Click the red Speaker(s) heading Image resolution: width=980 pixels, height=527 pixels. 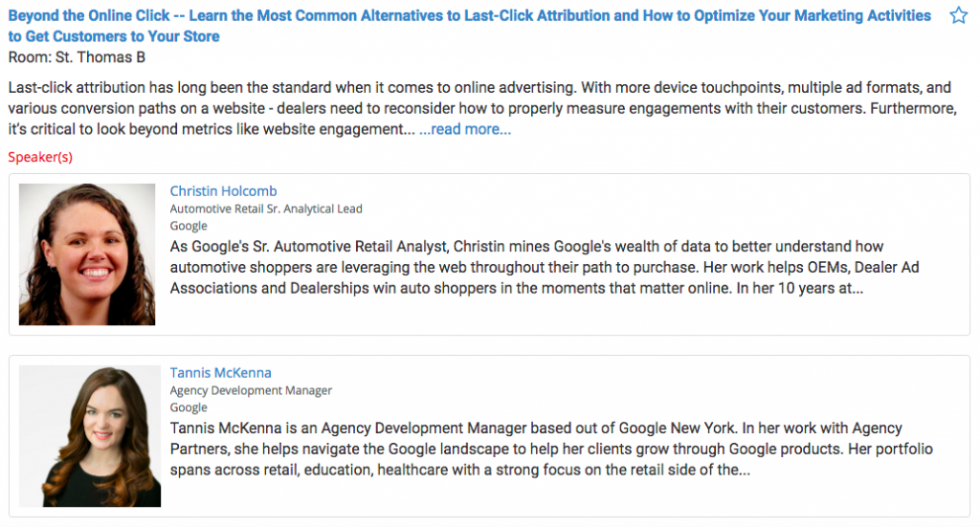pyautogui.click(x=40, y=157)
